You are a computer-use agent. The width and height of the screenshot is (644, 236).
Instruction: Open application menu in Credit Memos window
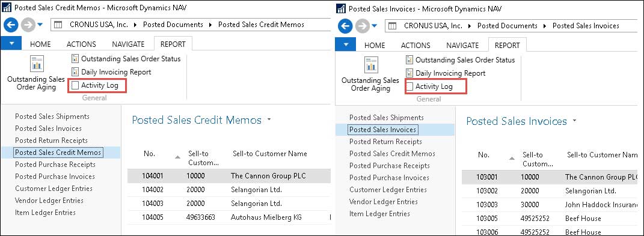(11, 44)
